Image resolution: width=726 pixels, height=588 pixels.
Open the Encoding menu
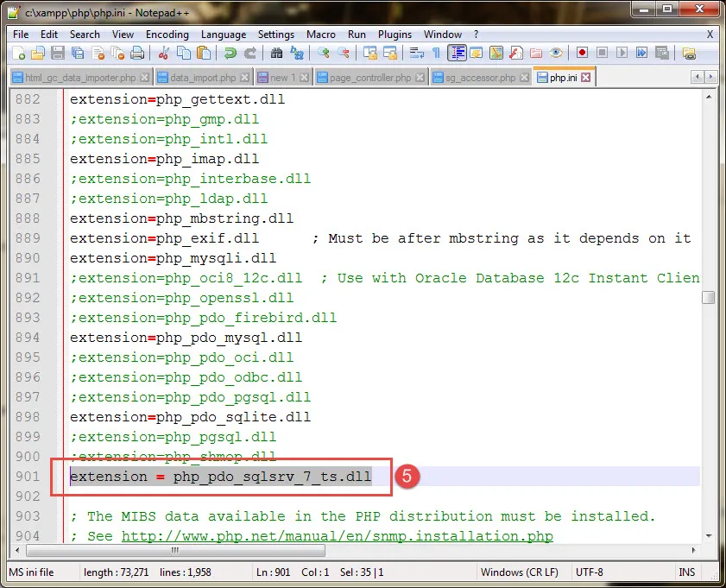click(x=167, y=35)
